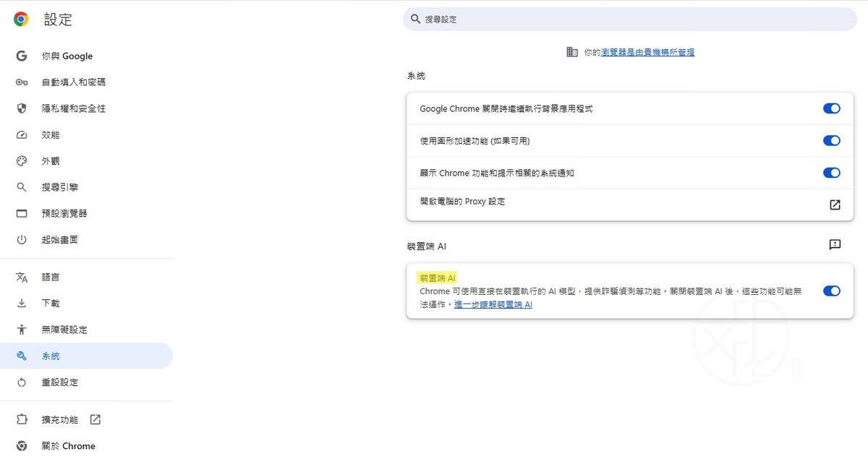The height and width of the screenshot is (459, 868).
Task: Disable the 裝置端 AI switch
Action: tap(832, 291)
